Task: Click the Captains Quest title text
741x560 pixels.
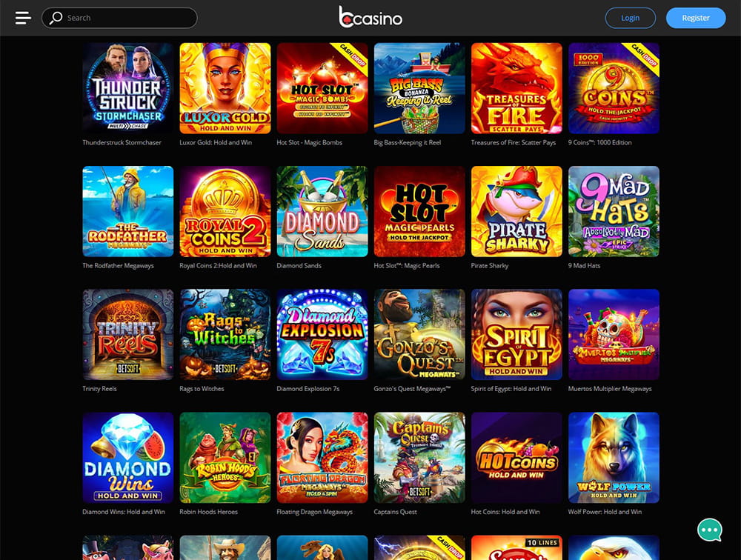Action: tap(395, 512)
